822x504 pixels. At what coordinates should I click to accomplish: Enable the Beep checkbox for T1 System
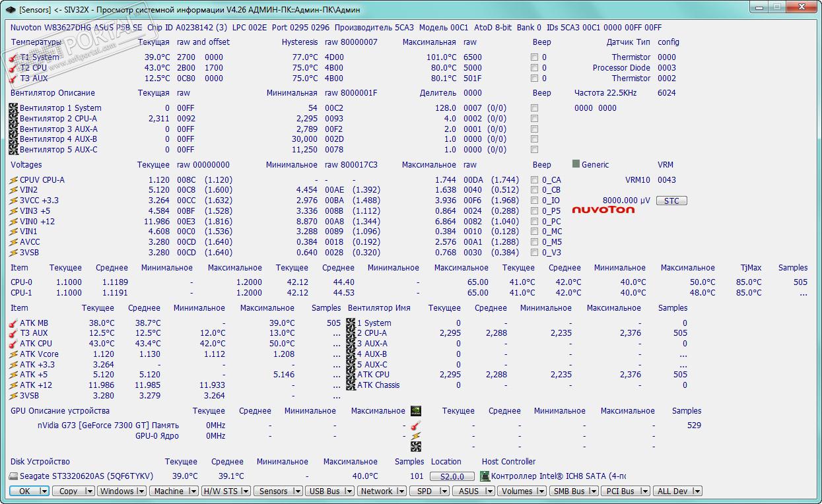(534, 57)
